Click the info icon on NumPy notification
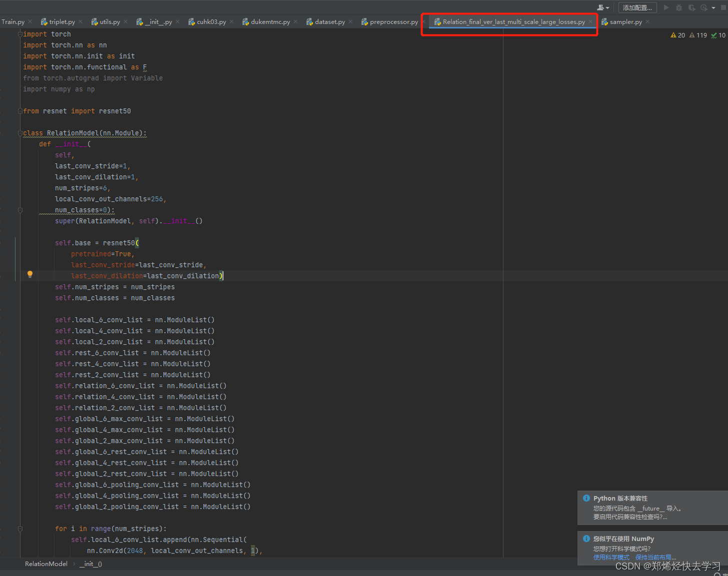The height and width of the screenshot is (576, 728). click(x=586, y=539)
